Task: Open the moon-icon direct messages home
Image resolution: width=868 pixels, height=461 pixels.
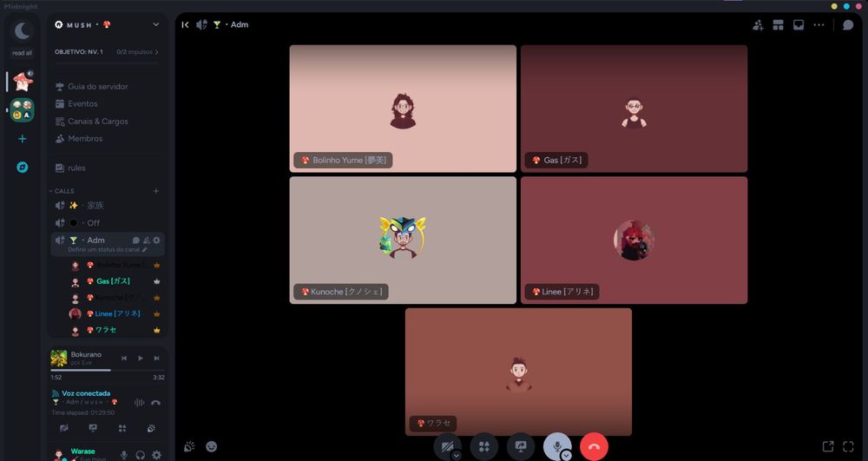Action: [x=23, y=31]
